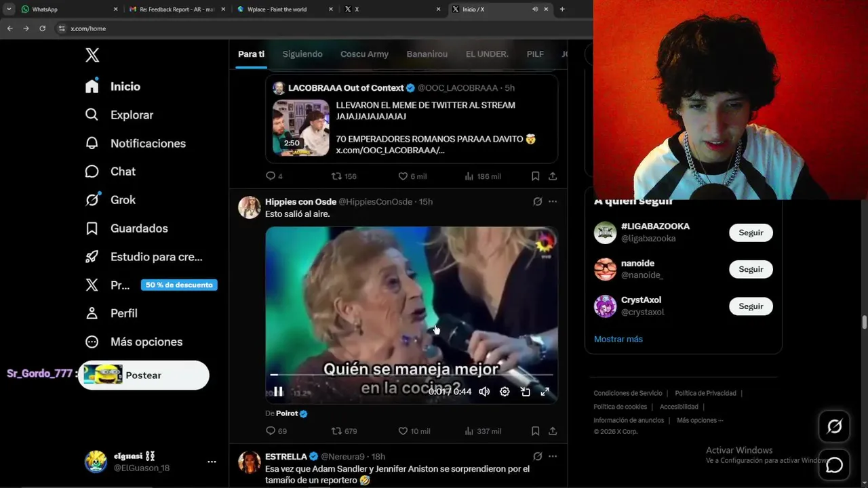The width and height of the screenshot is (868, 488).
Task: Follow #LIGABAZOOKA with Seguir button
Action: tap(751, 232)
